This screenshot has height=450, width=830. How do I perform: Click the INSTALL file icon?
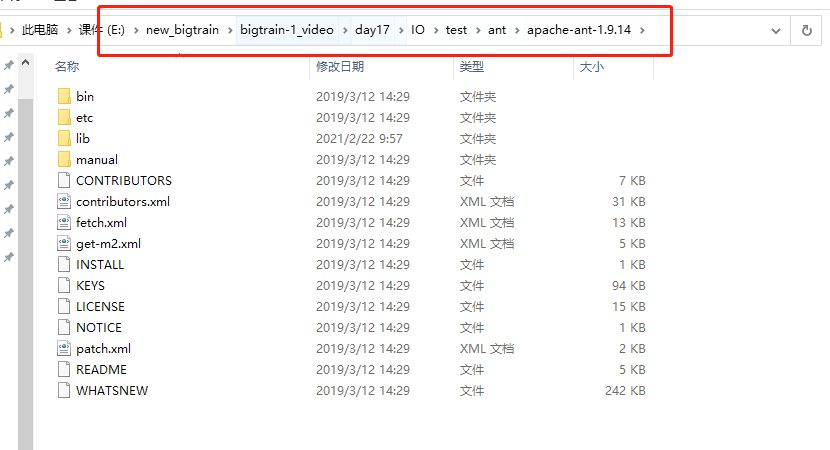click(64, 265)
